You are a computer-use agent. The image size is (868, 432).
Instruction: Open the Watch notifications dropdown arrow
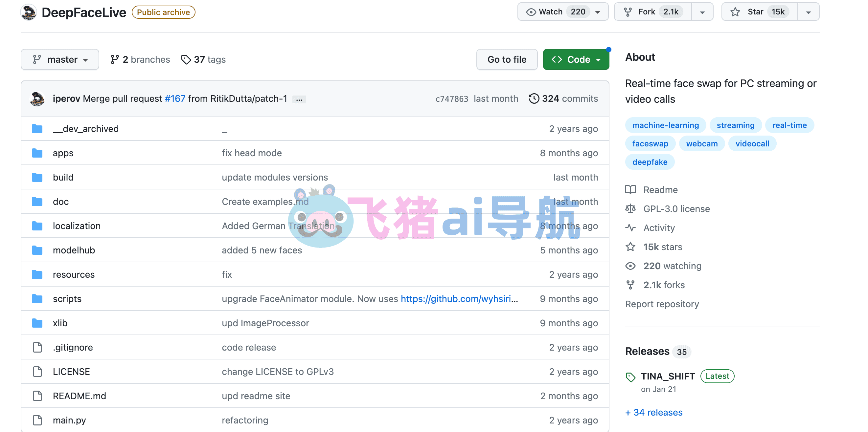point(598,12)
